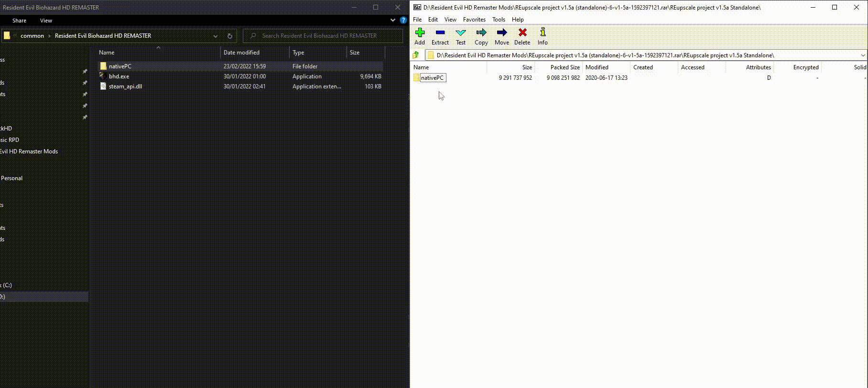The image size is (868, 388).
Task: Click the 'File folder' type cell
Action: (x=305, y=66)
